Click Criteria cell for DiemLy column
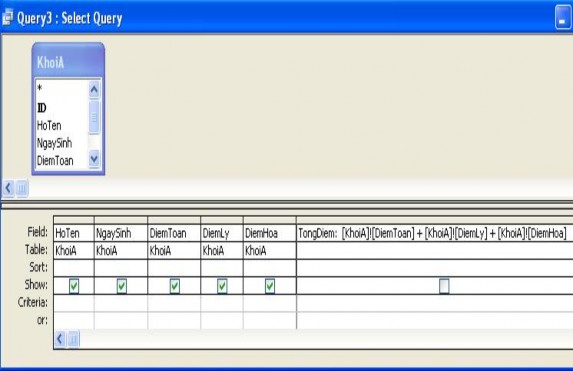This screenshot has height=371, width=573. (x=222, y=303)
